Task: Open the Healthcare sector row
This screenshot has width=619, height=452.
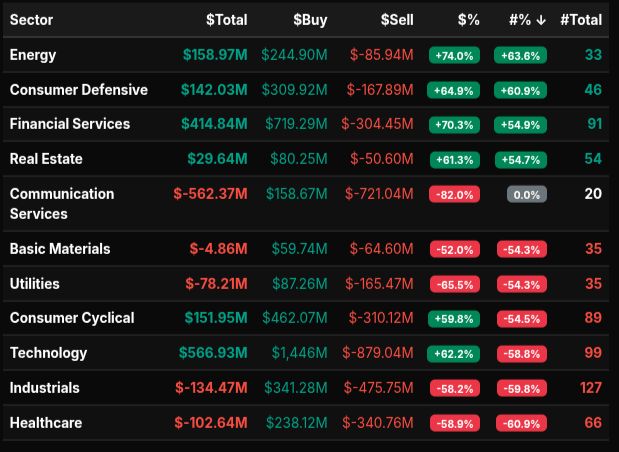Action: click(x=46, y=423)
